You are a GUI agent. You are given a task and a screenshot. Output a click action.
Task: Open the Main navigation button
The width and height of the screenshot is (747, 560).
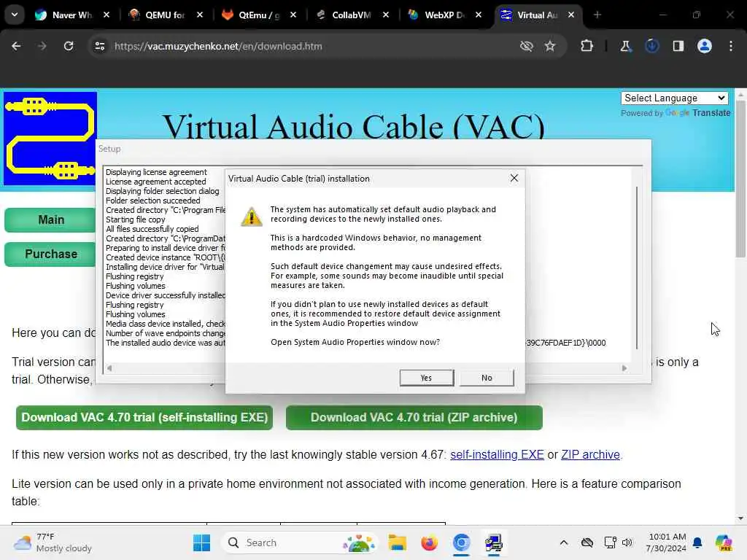coord(50,220)
